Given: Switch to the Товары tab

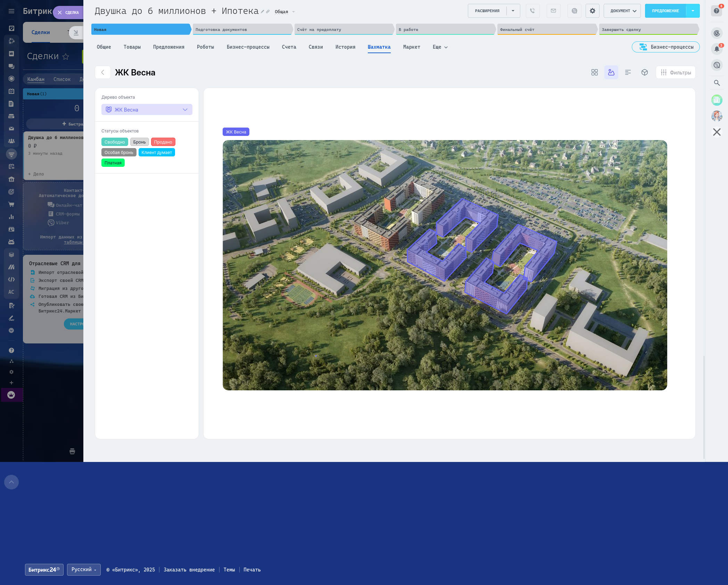Looking at the screenshot, I should (132, 47).
